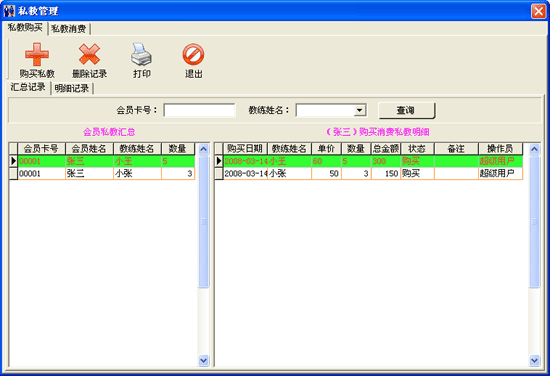Click 购买 status in 小张 detail row
Screen dimensions: 550x376
click(417, 174)
